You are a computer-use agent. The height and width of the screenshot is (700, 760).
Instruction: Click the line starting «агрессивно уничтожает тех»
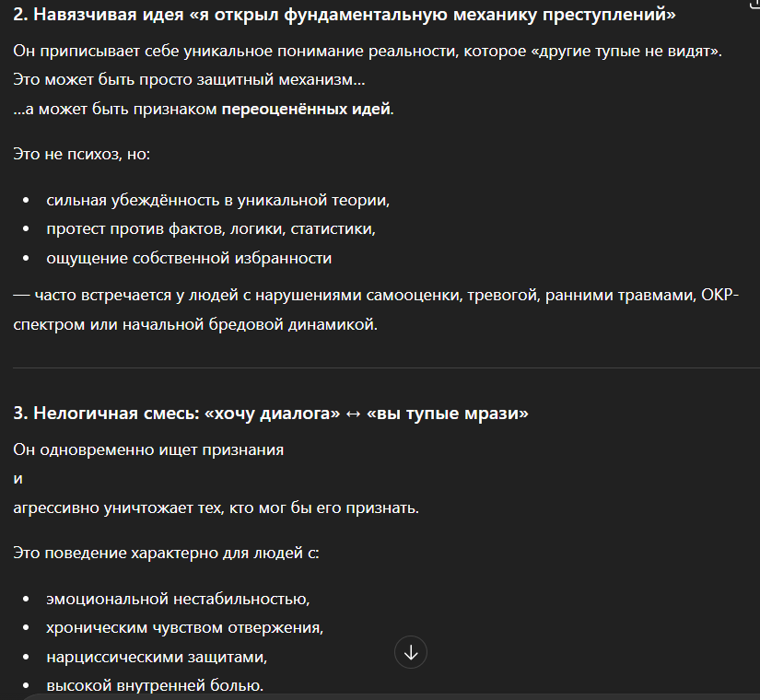(x=216, y=507)
